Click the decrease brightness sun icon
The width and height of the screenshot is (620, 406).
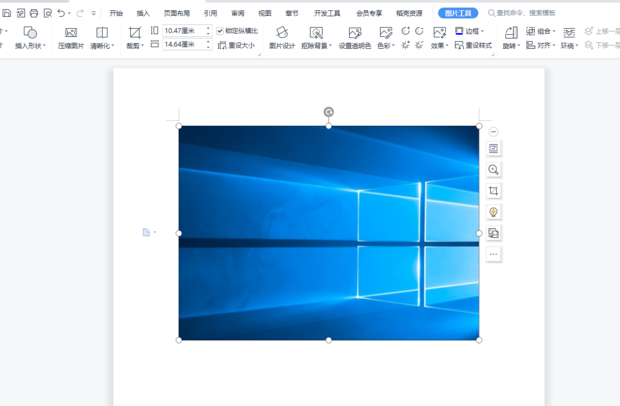click(419, 45)
